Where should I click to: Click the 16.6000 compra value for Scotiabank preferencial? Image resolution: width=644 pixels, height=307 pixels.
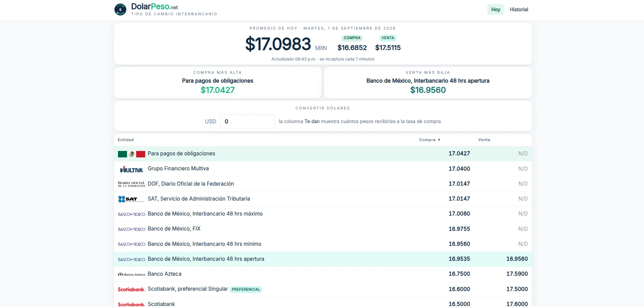(459, 289)
